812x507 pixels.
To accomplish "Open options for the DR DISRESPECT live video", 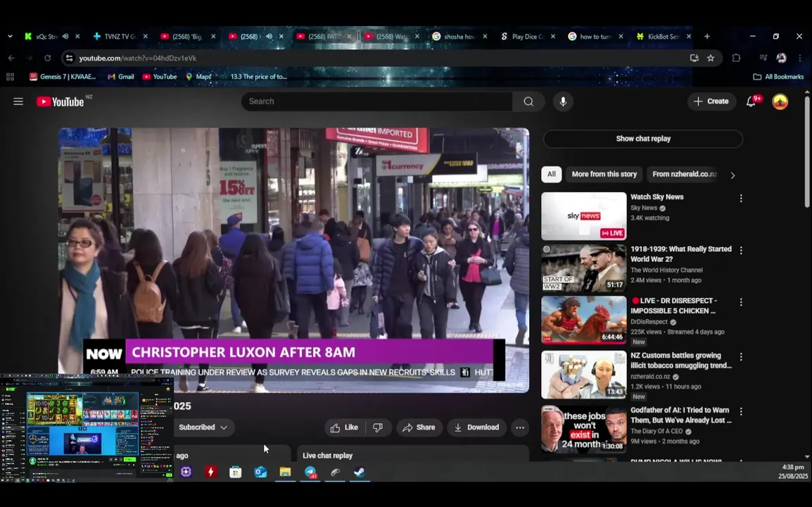I will point(741,302).
